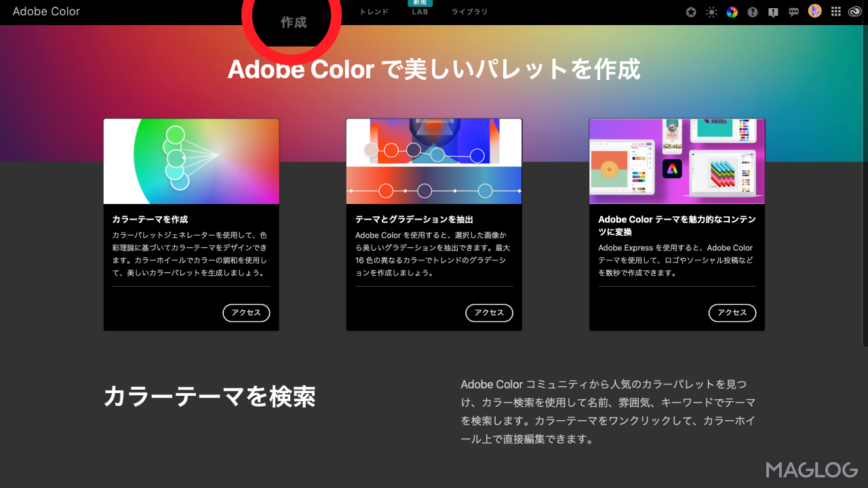The width and height of the screenshot is (868, 488).
Task: Click the color wheel gradient preview image
Action: (x=191, y=161)
